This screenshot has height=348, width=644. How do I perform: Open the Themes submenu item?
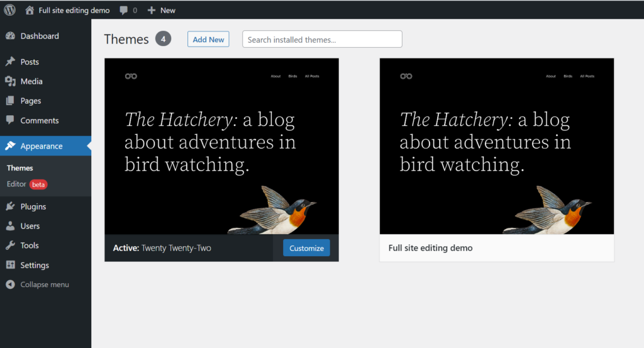click(x=19, y=168)
